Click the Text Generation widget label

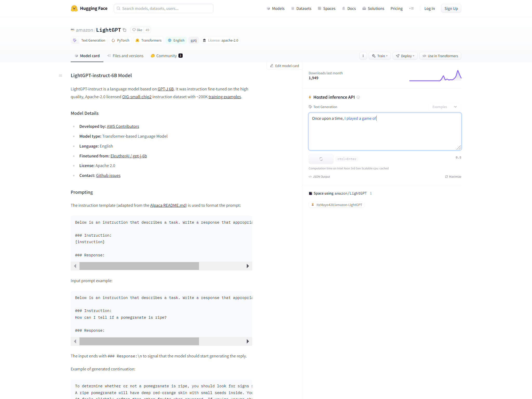(323, 107)
